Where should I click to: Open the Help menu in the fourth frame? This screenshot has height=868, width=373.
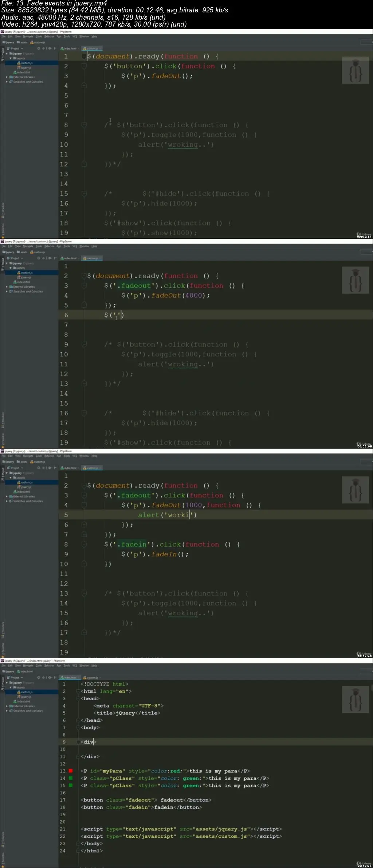[94, 666]
